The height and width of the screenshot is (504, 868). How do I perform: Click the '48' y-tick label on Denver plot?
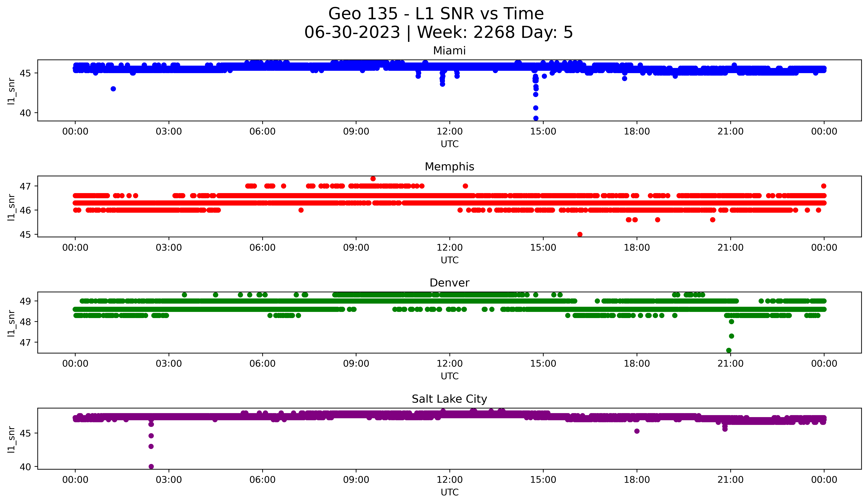tap(25, 322)
